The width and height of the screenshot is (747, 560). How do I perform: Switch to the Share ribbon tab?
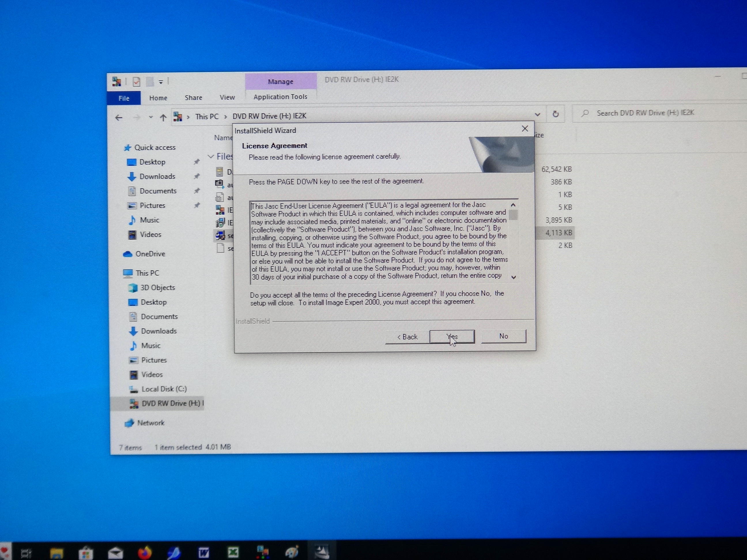click(x=193, y=98)
